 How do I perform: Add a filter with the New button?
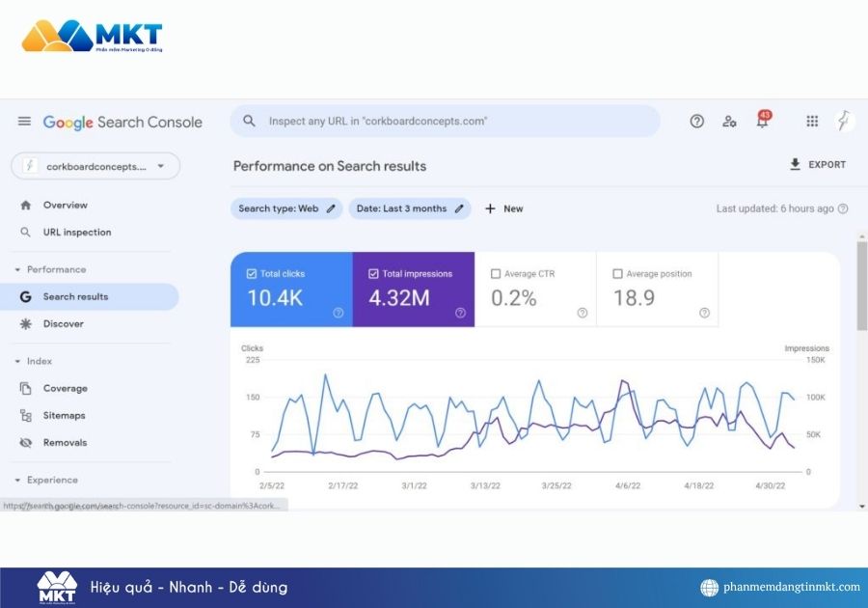pyautogui.click(x=502, y=208)
